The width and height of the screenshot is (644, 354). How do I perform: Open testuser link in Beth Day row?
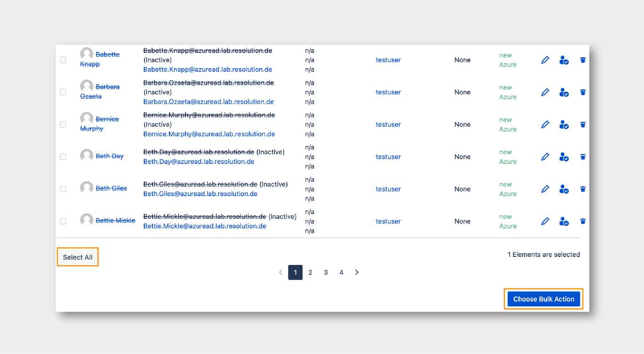(x=388, y=156)
